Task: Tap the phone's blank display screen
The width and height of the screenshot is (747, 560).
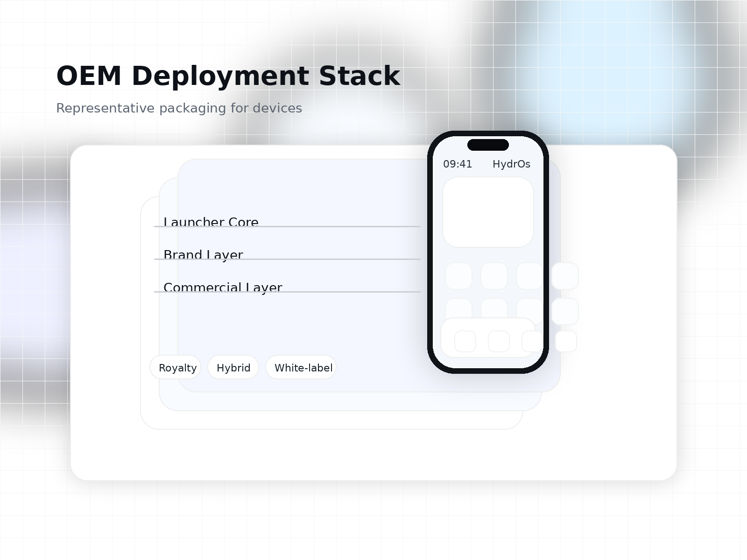Action: (x=488, y=212)
